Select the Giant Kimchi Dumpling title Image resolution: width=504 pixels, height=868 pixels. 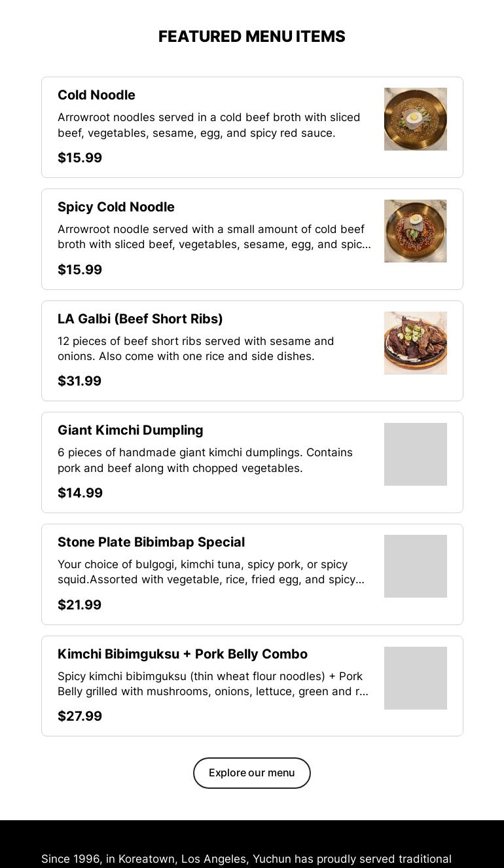[x=130, y=431]
